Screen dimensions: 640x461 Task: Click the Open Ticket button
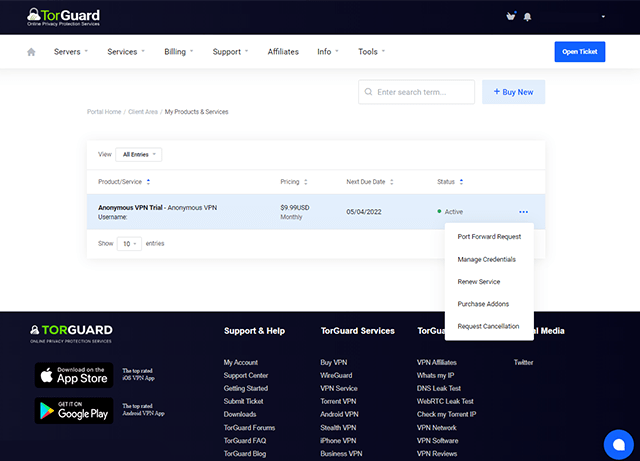click(580, 52)
